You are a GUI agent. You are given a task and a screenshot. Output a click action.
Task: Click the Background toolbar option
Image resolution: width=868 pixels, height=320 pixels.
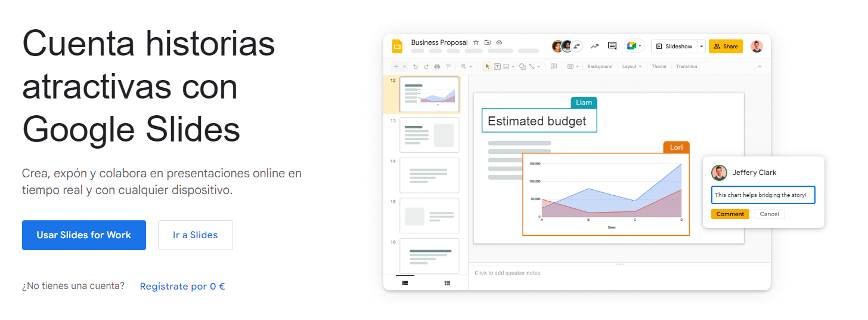(x=600, y=66)
